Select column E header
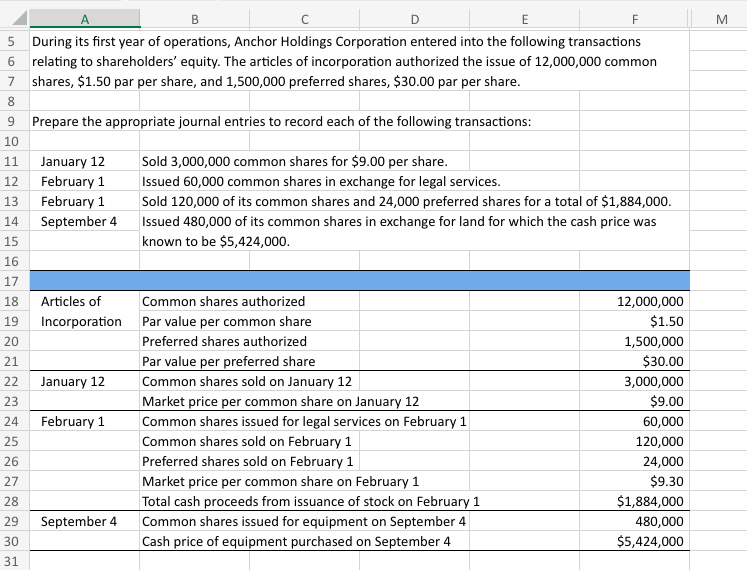Viewport: 747px width, 570px height. [x=525, y=19]
